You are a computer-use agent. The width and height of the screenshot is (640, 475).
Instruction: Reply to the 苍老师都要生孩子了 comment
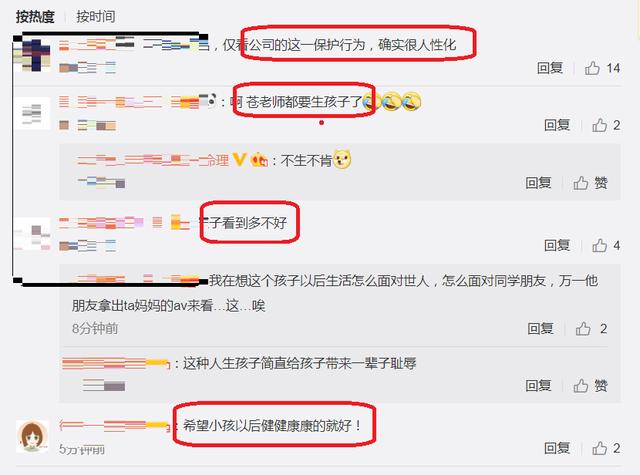pyautogui.click(x=557, y=125)
